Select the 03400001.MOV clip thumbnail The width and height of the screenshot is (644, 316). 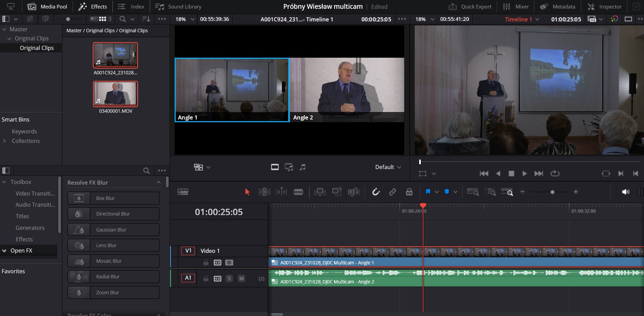click(x=116, y=94)
